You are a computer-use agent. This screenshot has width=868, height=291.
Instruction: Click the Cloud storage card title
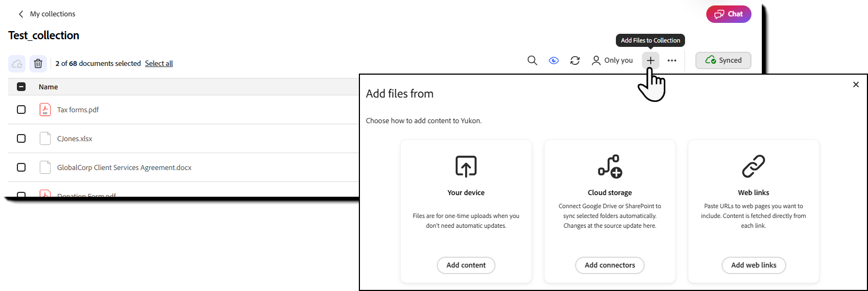coord(610,193)
